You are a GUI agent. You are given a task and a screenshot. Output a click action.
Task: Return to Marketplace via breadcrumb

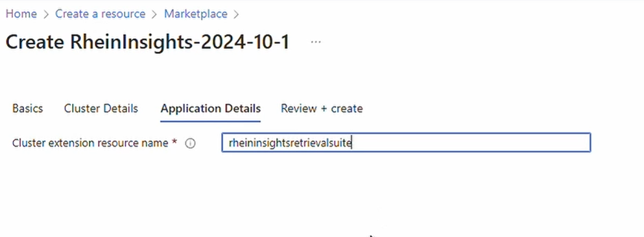pos(195,14)
